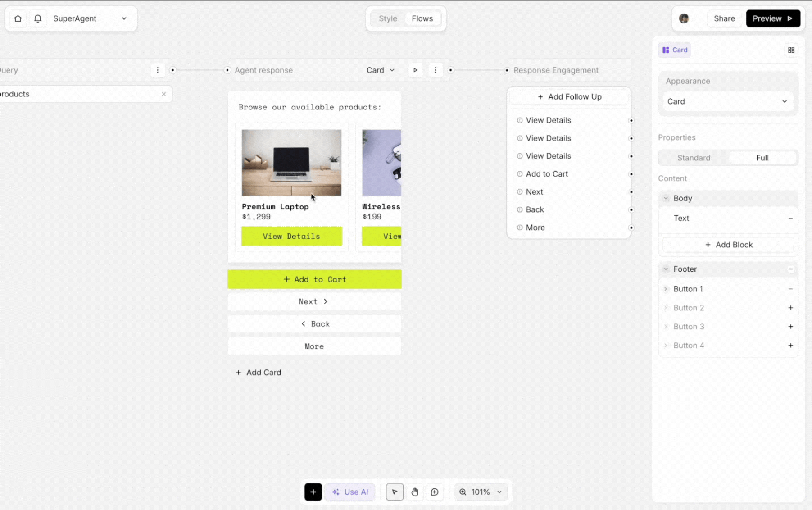Screen dimensions: 812x510
Task: Open the 101% zoom level dropdown
Action: click(481, 492)
